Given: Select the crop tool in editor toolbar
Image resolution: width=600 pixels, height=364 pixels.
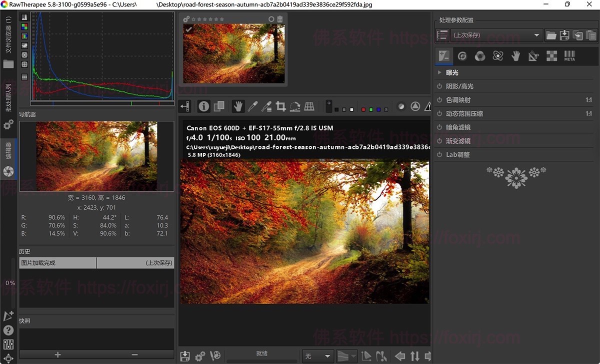Looking at the screenshot, I should tap(281, 106).
